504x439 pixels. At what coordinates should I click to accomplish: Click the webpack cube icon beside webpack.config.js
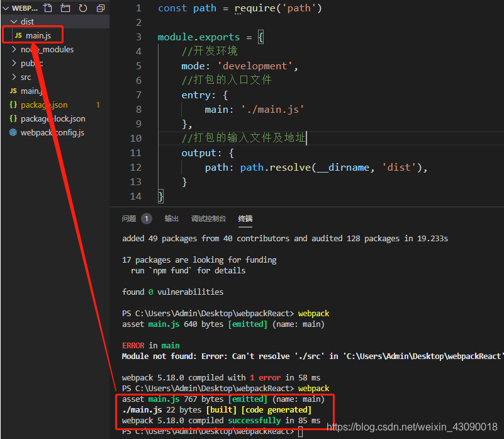click(13, 132)
